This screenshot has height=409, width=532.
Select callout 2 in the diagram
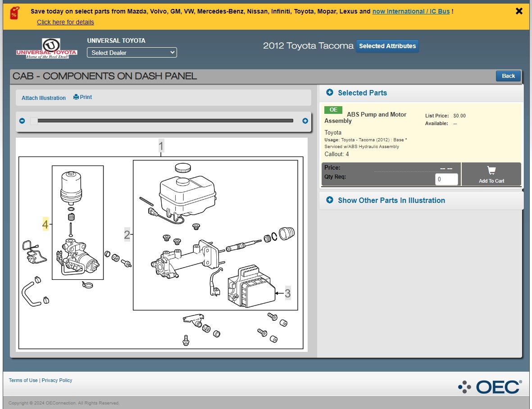(127, 234)
